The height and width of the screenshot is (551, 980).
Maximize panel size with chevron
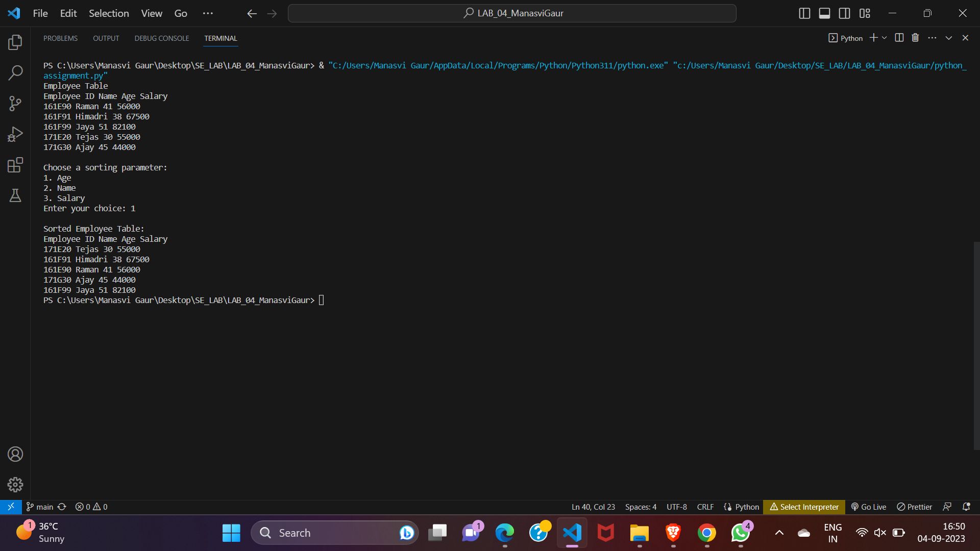click(x=949, y=38)
